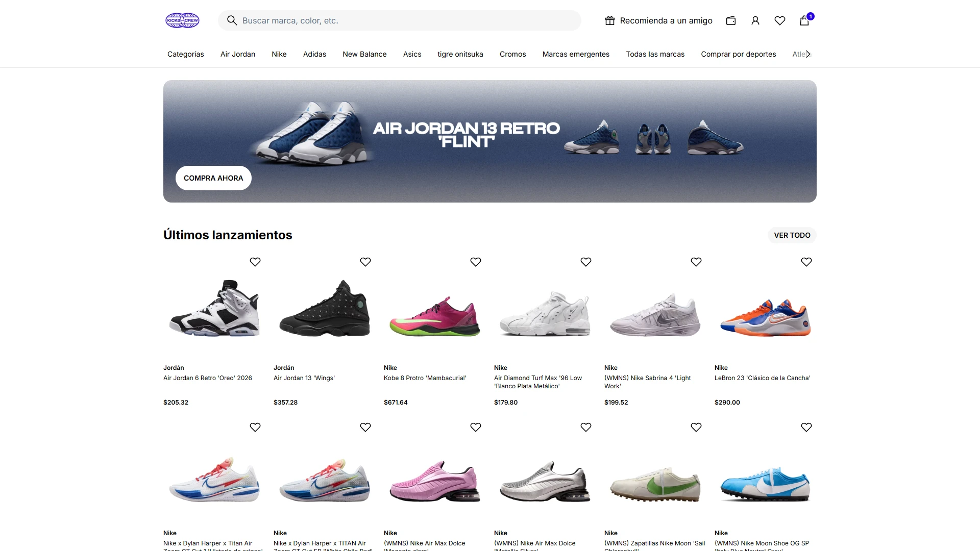This screenshot has width=980, height=551.
Task: Favorite the Kobe 8 Protro 'Mambacurial'
Action: click(476, 262)
